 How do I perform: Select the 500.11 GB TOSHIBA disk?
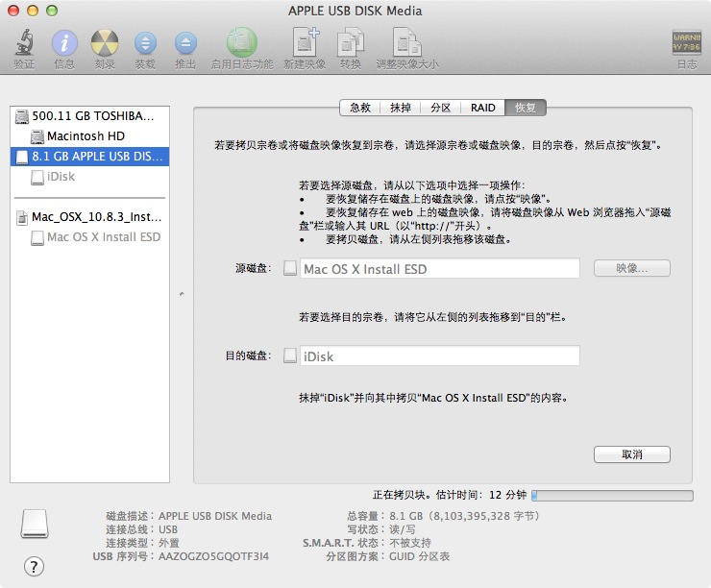pyautogui.click(x=89, y=116)
